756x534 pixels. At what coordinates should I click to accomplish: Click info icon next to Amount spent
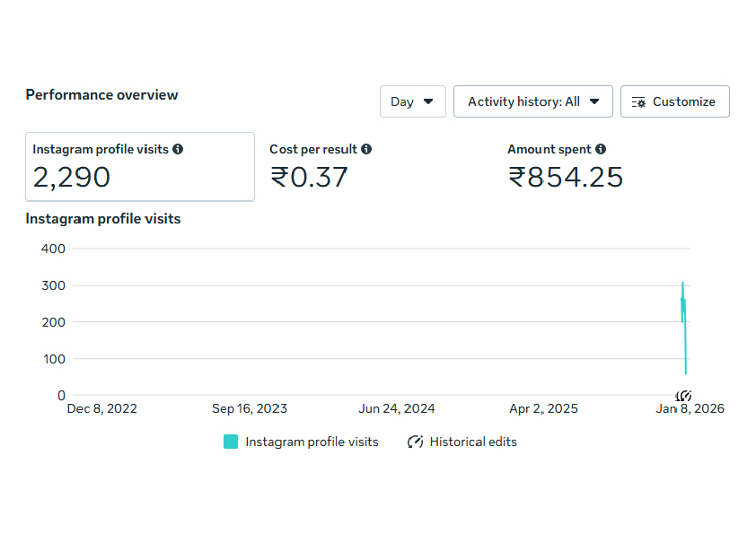601,149
